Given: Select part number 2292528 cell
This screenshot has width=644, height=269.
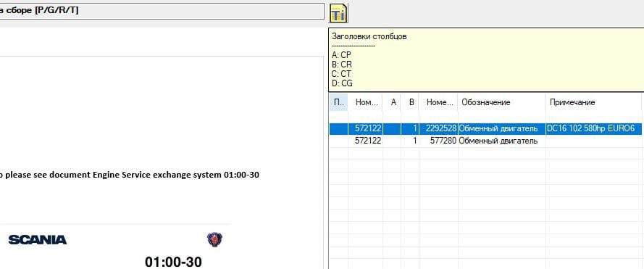Looking at the screenshot, I should [x=439, y=129].
